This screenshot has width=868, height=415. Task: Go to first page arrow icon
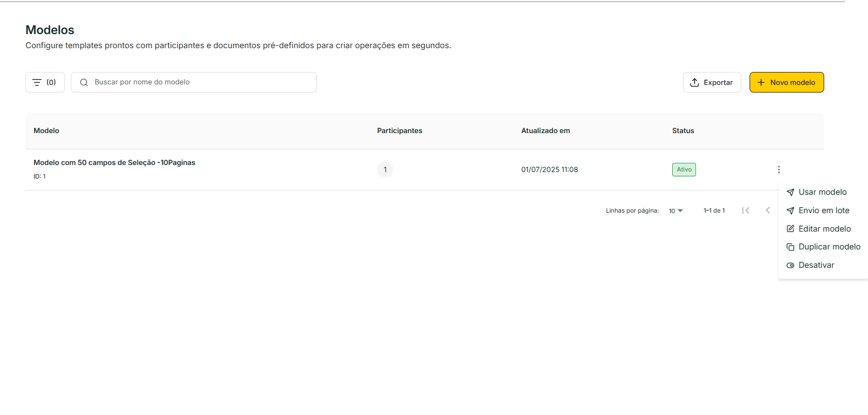(x=746, y=210)
